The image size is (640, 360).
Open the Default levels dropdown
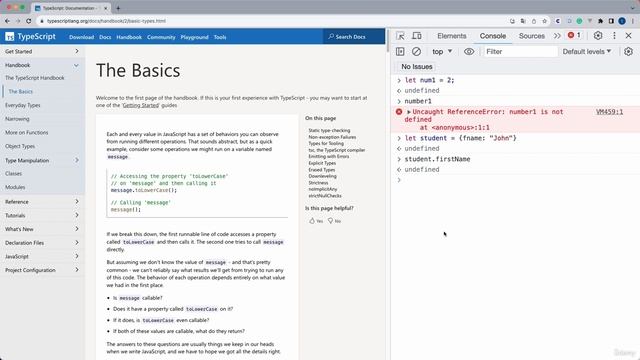587,51
